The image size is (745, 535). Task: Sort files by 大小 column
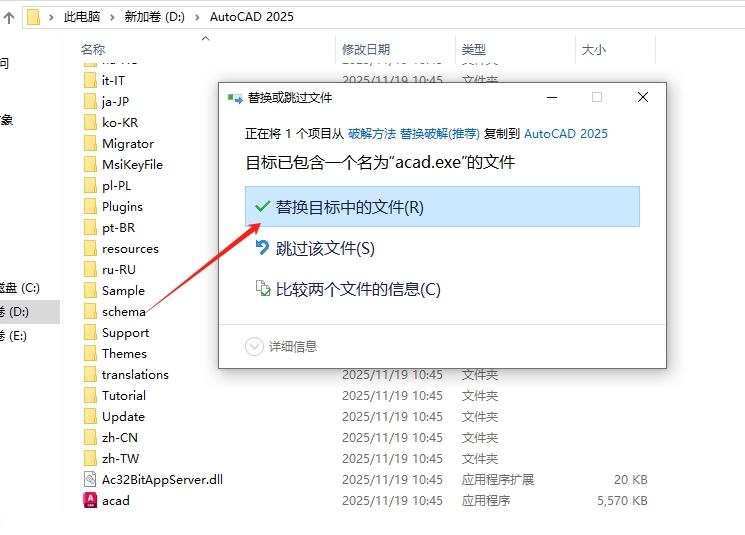pyautogui.click(x=594, y=49)
